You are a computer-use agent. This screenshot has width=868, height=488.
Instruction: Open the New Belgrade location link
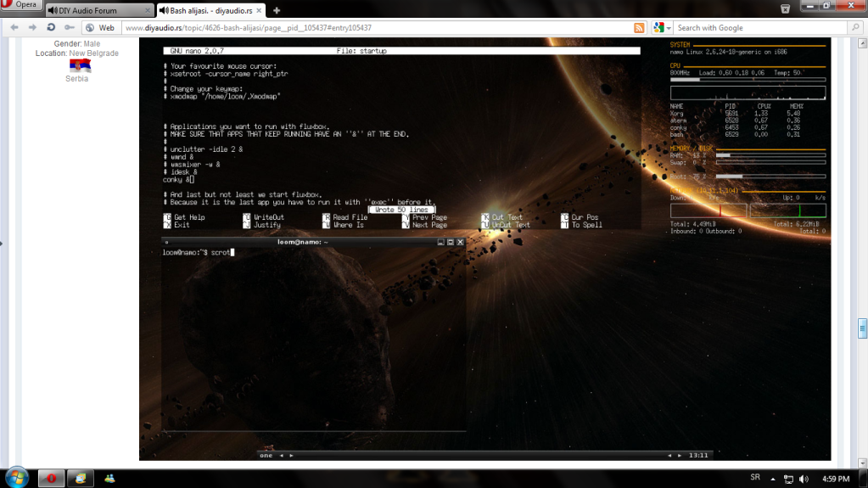(x=93, y=53)
